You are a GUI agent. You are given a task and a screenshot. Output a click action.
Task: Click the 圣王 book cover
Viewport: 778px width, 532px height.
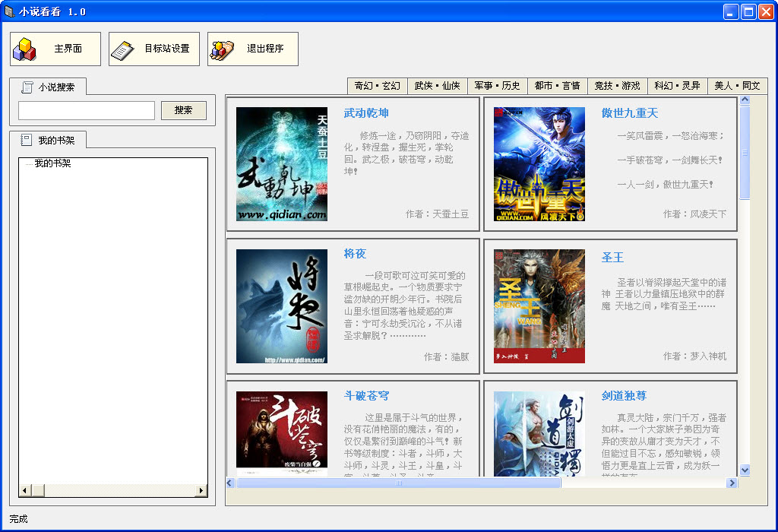click(539, 306)
